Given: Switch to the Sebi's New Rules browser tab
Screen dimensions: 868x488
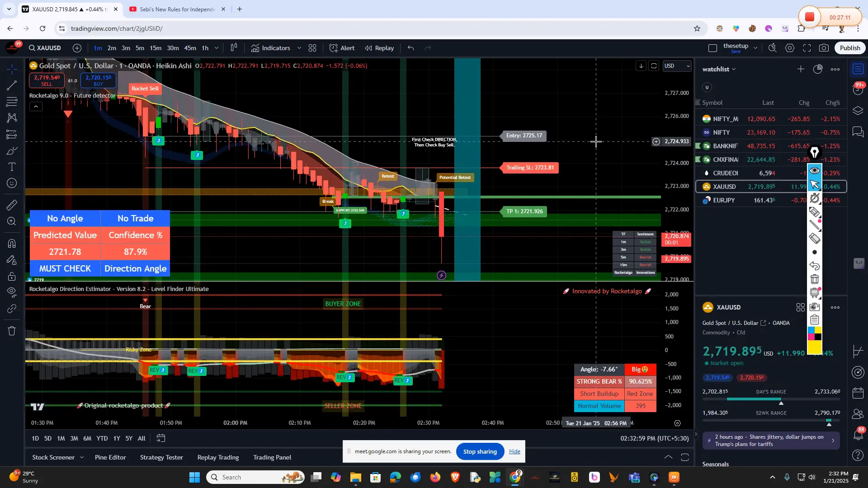Looking at the screenshot, I should (177, 9).
